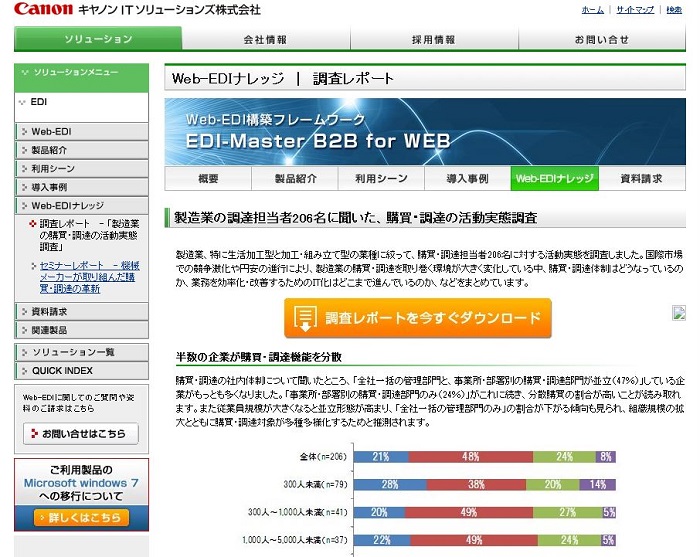Open 導入事例 in the sidebar menu
This screenshot has height=557, width=700.
point(82,187)
